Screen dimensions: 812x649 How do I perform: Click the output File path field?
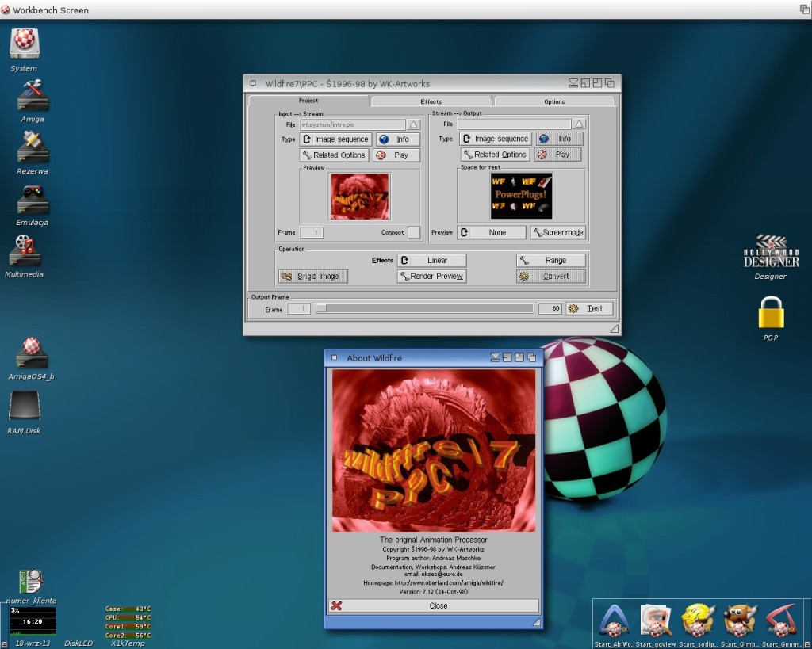pos(514,124)
